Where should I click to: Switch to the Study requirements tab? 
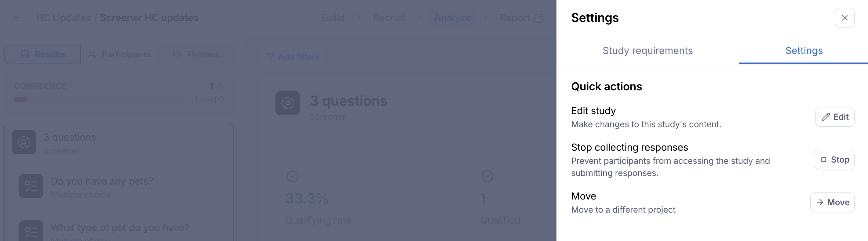(647, 51)
